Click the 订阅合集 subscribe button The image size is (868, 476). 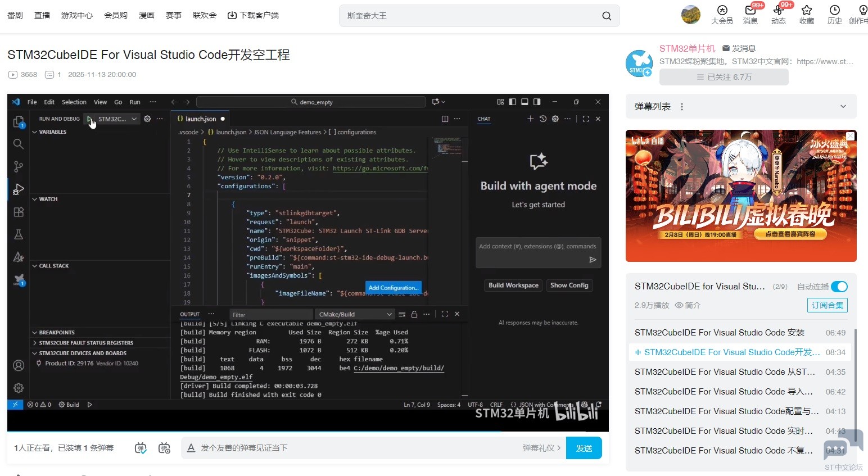point(827,305)
